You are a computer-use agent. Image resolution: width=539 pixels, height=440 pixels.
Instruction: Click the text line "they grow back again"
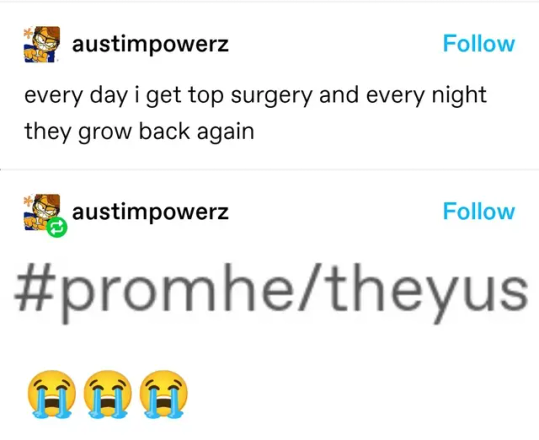pos(139,132)
